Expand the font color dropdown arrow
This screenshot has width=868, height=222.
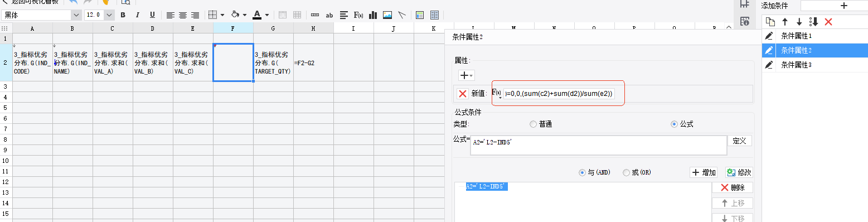pos(267,15)
